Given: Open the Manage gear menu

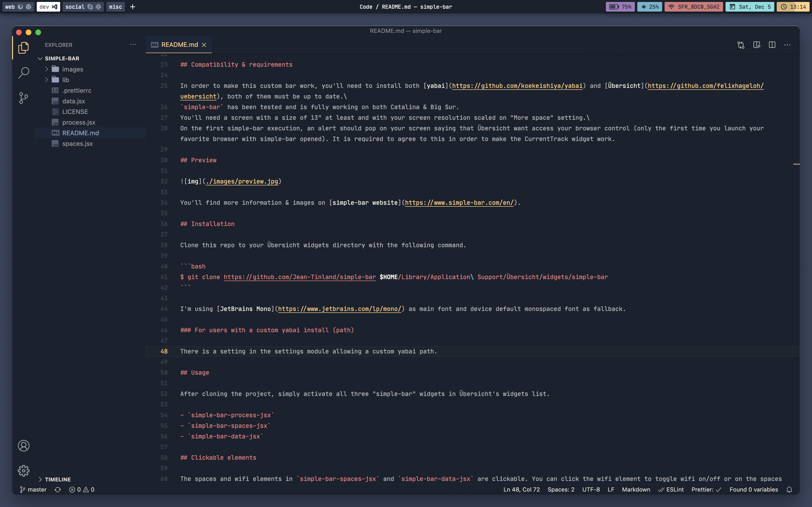Looking at the screenshot, I should coord(23,471).
